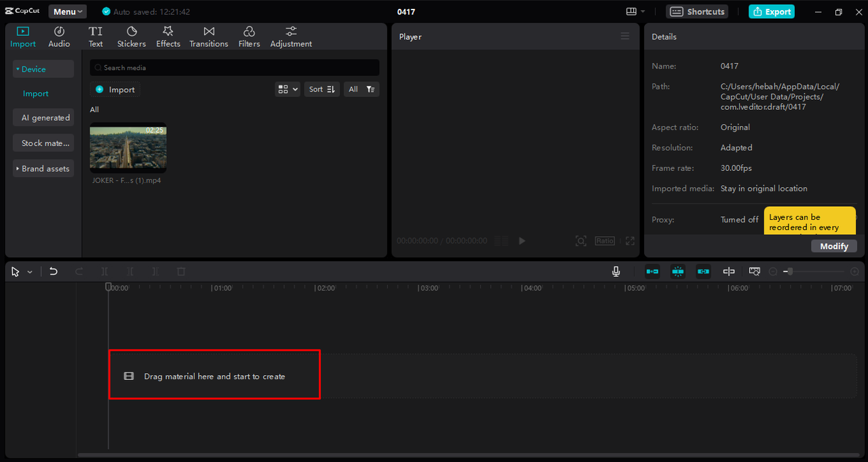Open the Sort options dropdown
This screenshot has width=868, height=462.
pyautogui.click(x=322, y=89)
